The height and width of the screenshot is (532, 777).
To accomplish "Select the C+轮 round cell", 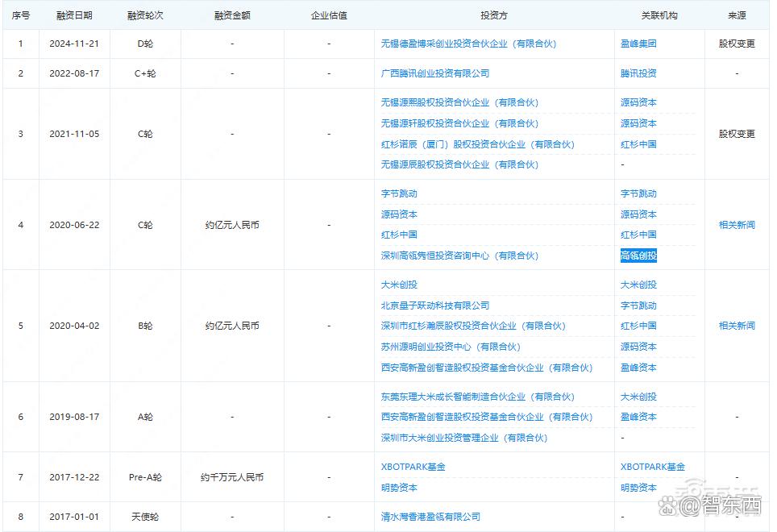I will (145, 73).
